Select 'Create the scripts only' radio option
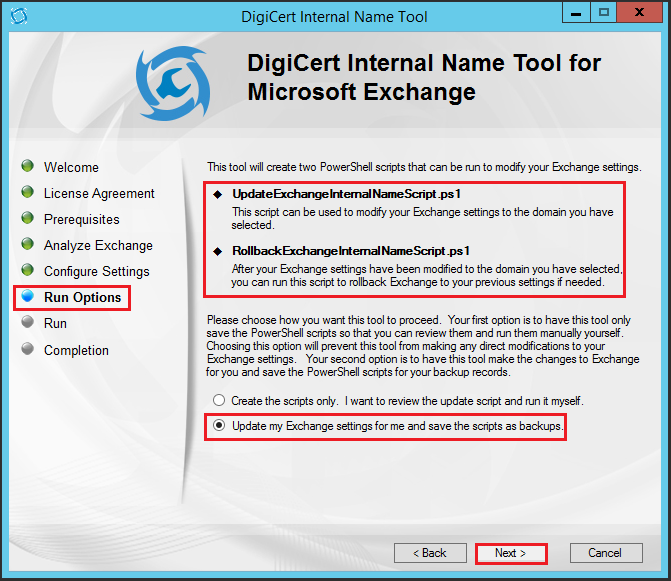This screenshot has height=581, width=671. coord(218,400)
